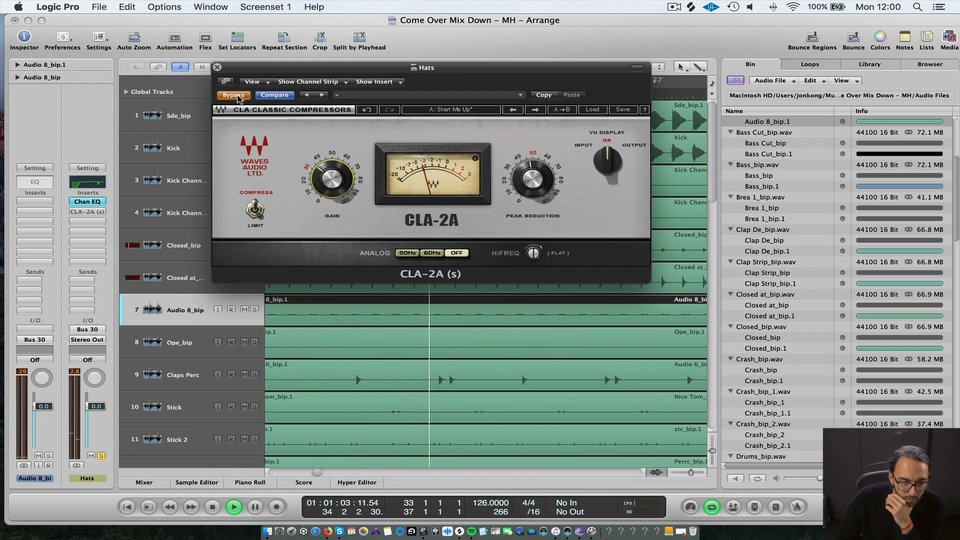Open the Mixer tab at bottom
This screenshot has width=960, height=540.
(144, 482)
